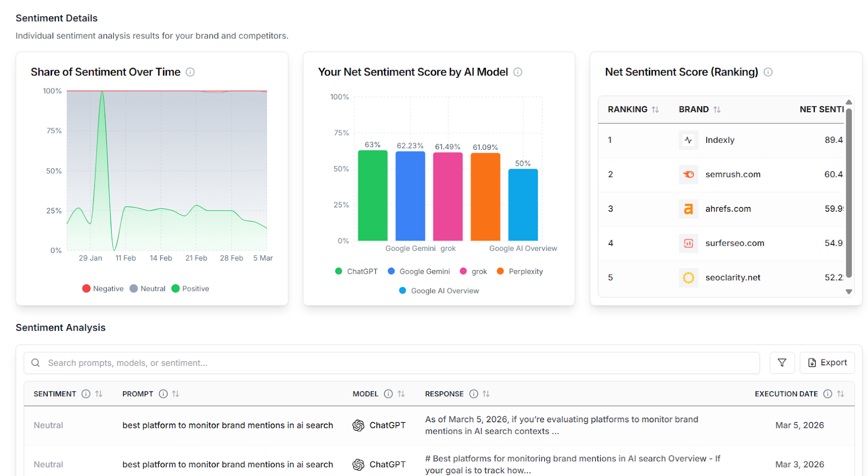Click info icon beside Share of Sentiment Over Time

(190, 72)
